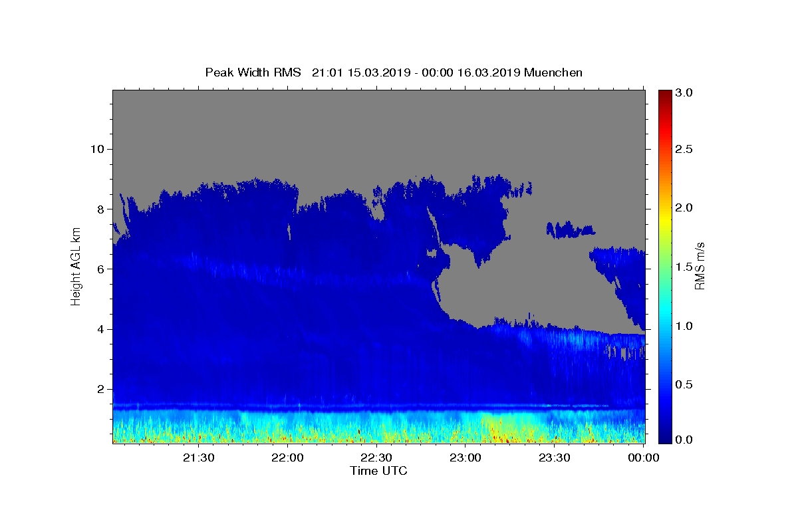Click the 'Height AGL km' axis label

(76, 267)
